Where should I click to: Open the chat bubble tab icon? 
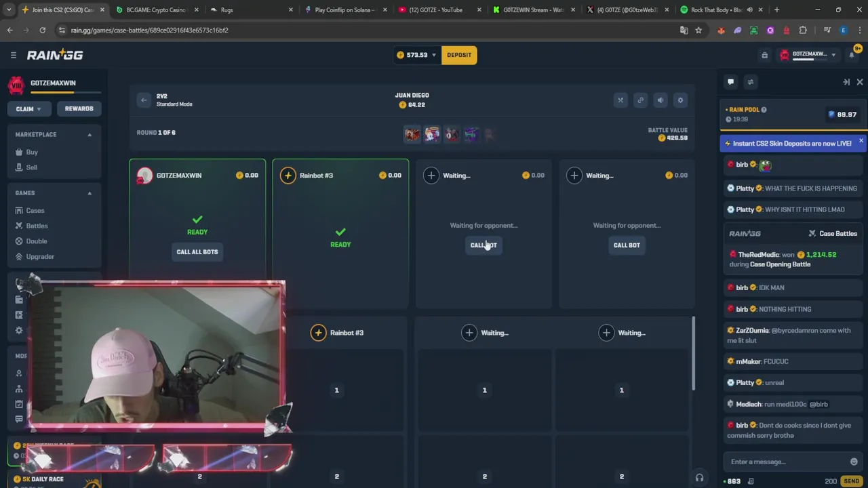(730, 82)
